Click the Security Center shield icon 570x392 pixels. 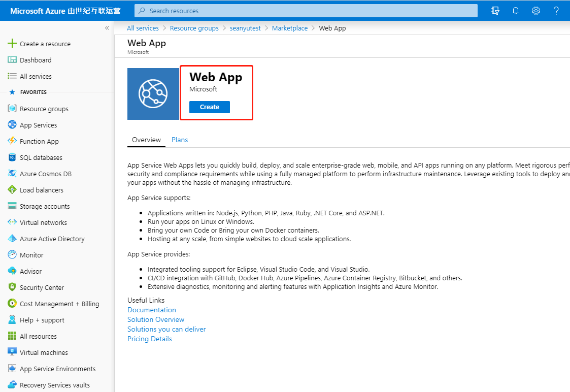tap(12, 287)
